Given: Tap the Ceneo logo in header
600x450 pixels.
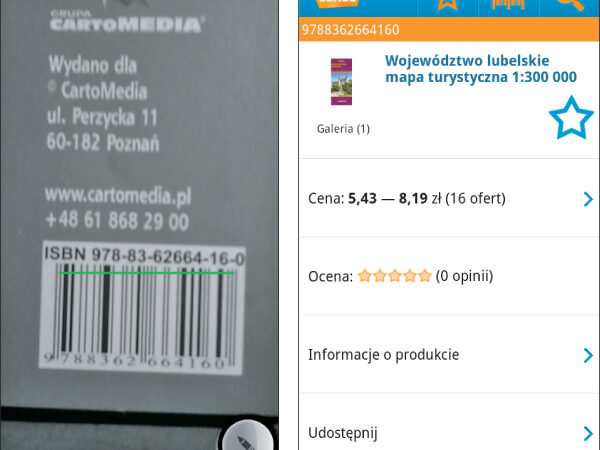Looking at the screenshot, I should click(x=338, y=4).
